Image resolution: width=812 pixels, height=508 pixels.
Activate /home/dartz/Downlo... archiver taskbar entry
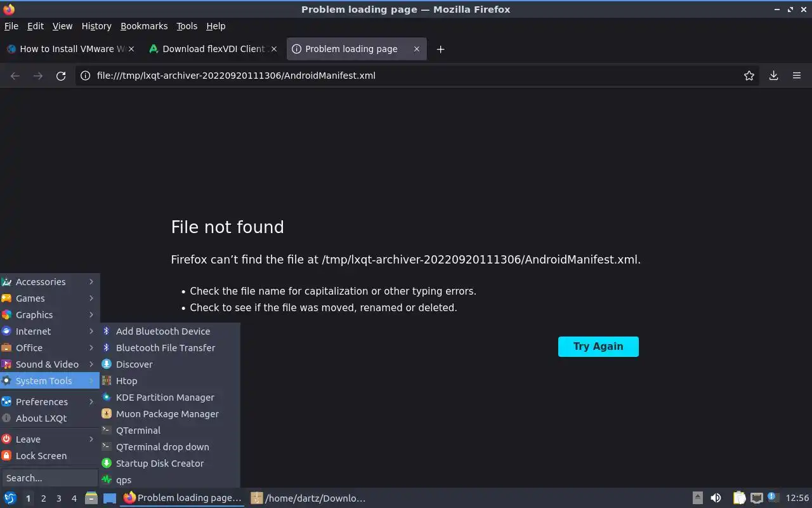pyautogui.click(x=309, y=498)
